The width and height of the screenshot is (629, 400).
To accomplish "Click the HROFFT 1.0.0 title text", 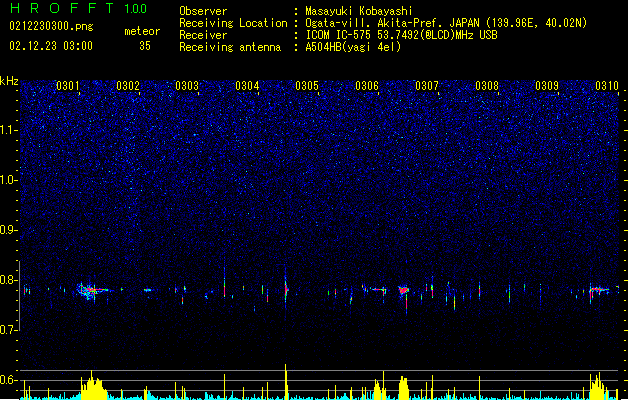I will [78, 8].
